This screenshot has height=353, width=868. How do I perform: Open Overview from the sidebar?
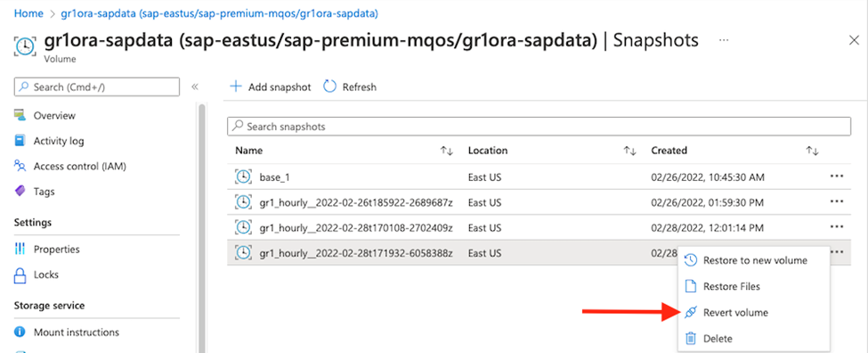pos(54,115)
